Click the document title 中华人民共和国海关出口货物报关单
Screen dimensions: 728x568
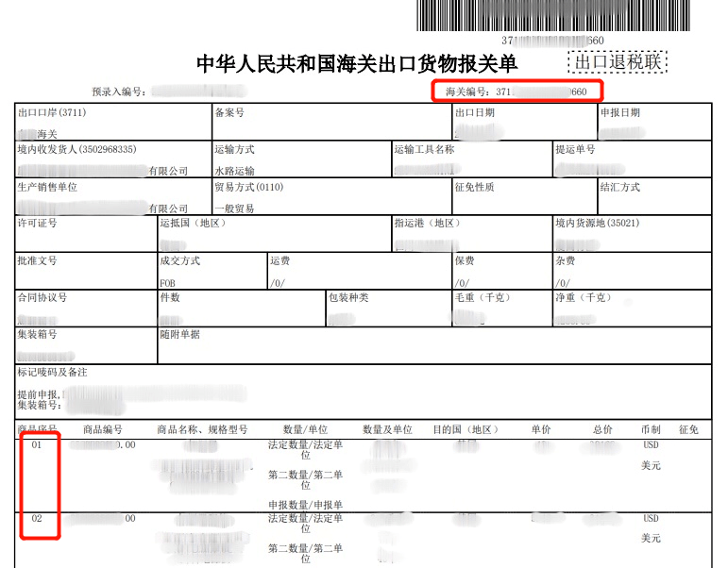pos(357,63)
